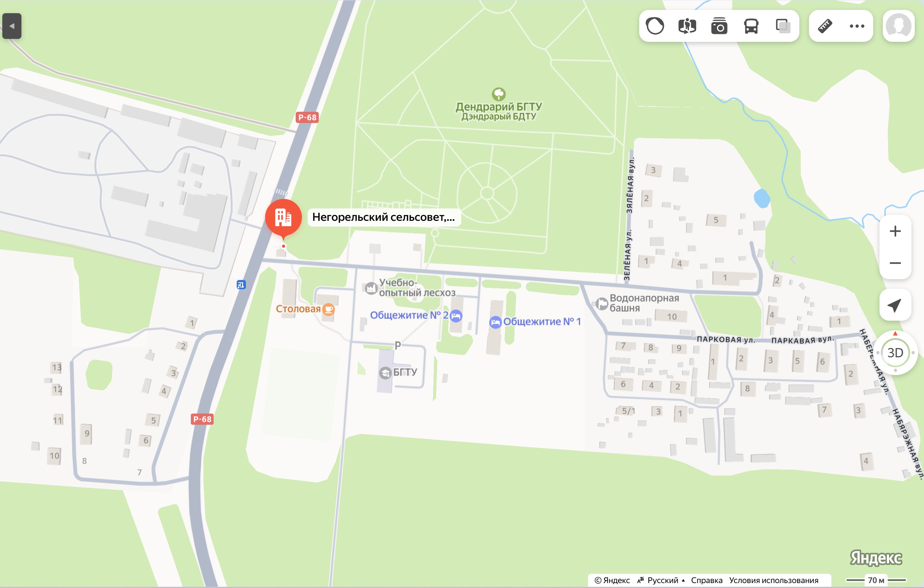Viewport: 924px width, 588px height.
Task: Enable public transport bus layer
Action: [751, 26]
